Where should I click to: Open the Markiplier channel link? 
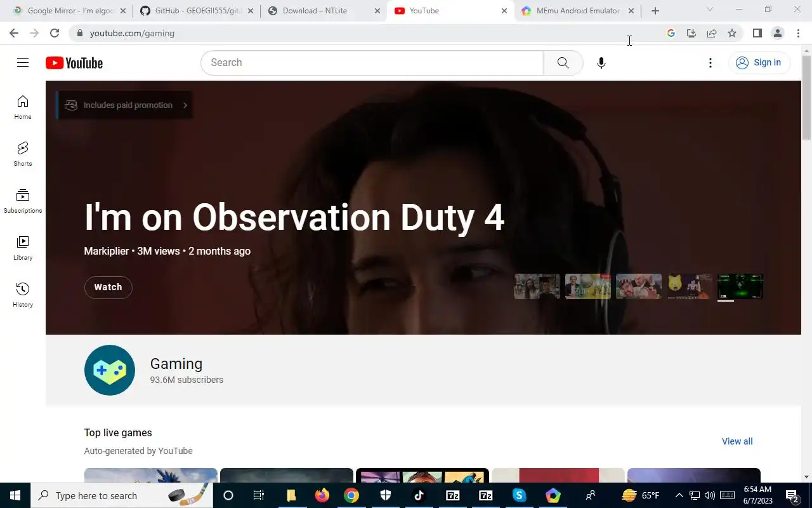(107, 251)
